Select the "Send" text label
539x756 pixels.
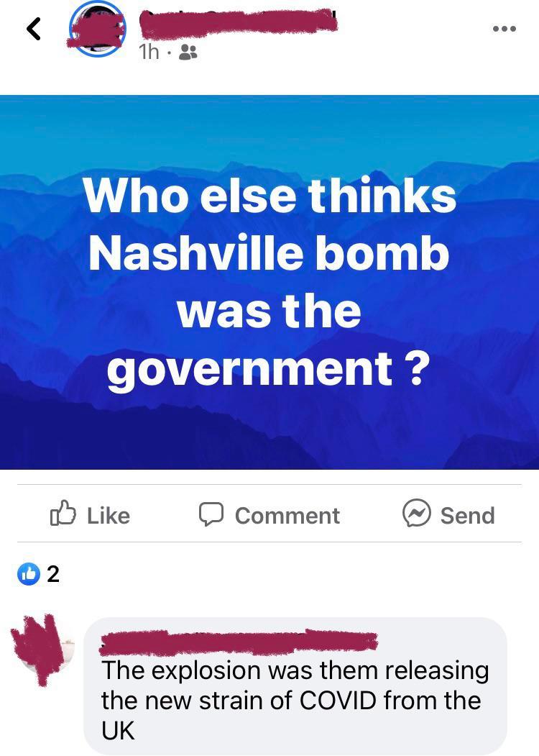click(467, 516)
